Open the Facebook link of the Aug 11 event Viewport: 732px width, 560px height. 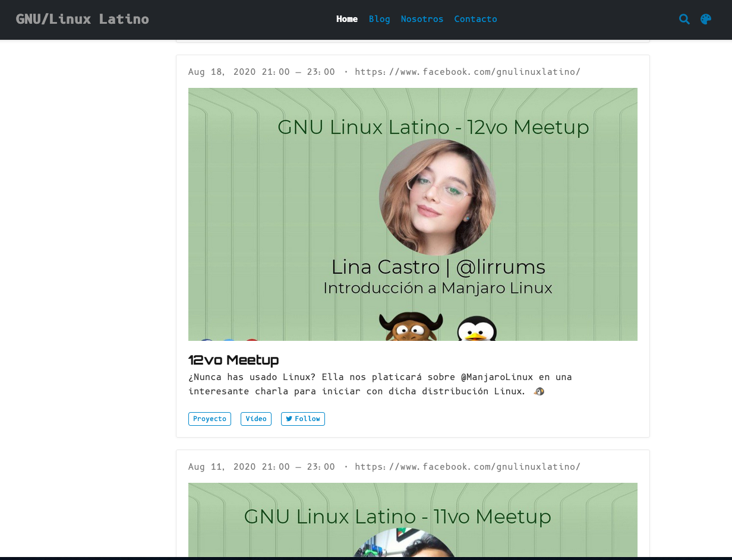point(468,466)
